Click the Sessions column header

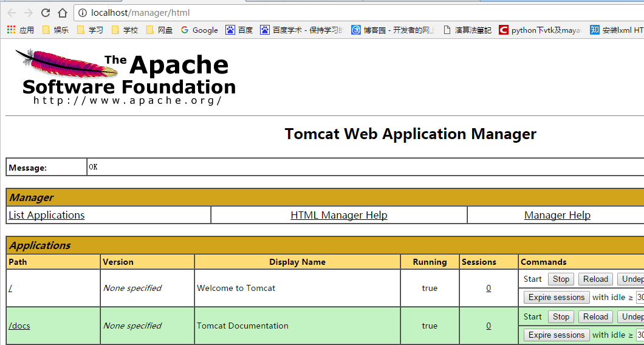tap(479, 262)
